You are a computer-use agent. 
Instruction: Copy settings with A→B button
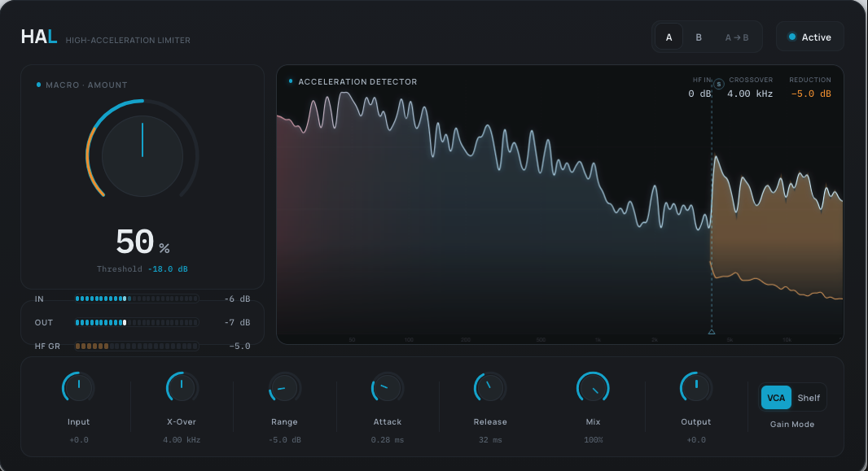[737, 37]
